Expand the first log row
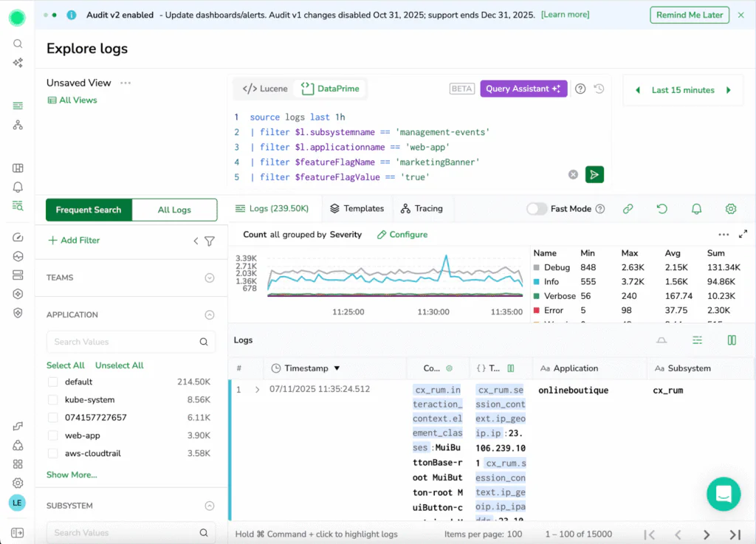Image resolution: width=756 pixels, height=544 pixels. tap(257, 390)
